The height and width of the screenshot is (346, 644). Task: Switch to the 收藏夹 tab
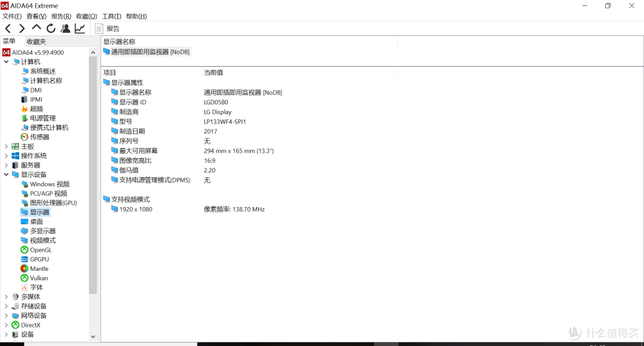36,42
